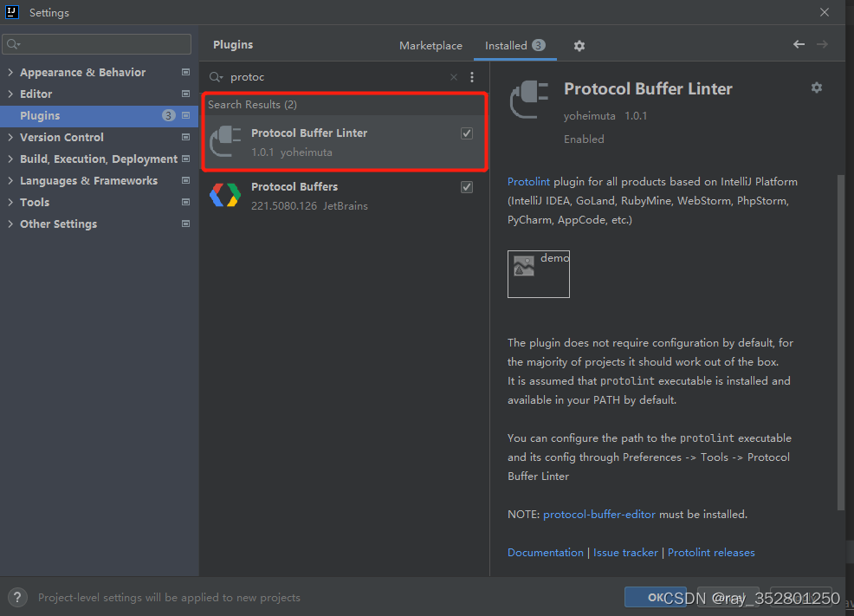The image size is (854, 616).
Task: Click Appearance & Behavior project-level icon
Action: point(185,72)
